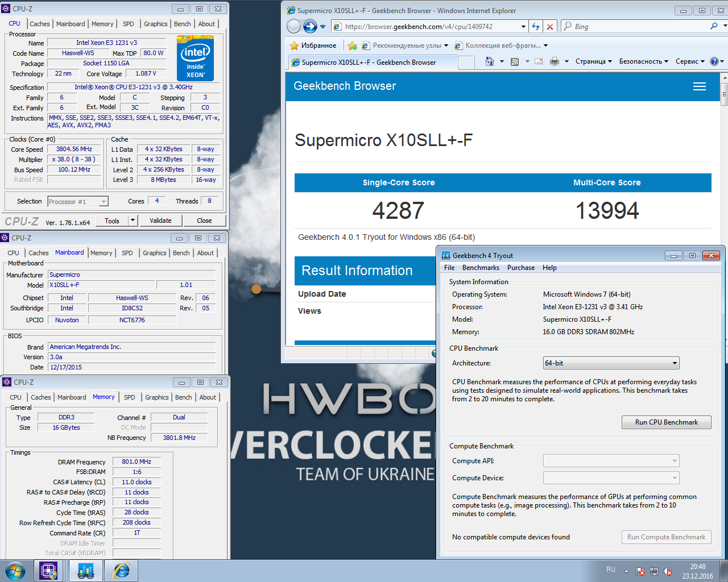The height and width of the screenshot is (582, 728).
Task: Open the dropdown arrow beside the Home icon
Action: 502,61
